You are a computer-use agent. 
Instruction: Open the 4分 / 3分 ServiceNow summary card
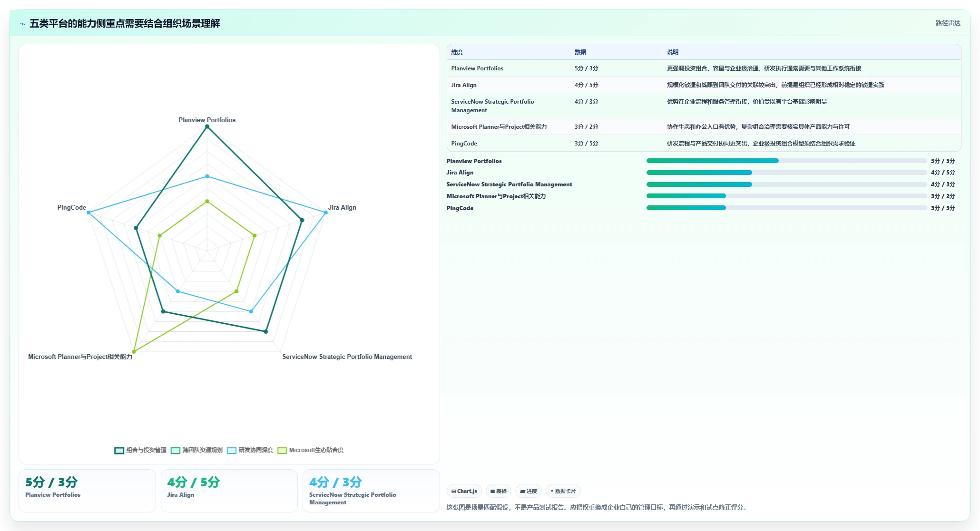tap(371, 491)
